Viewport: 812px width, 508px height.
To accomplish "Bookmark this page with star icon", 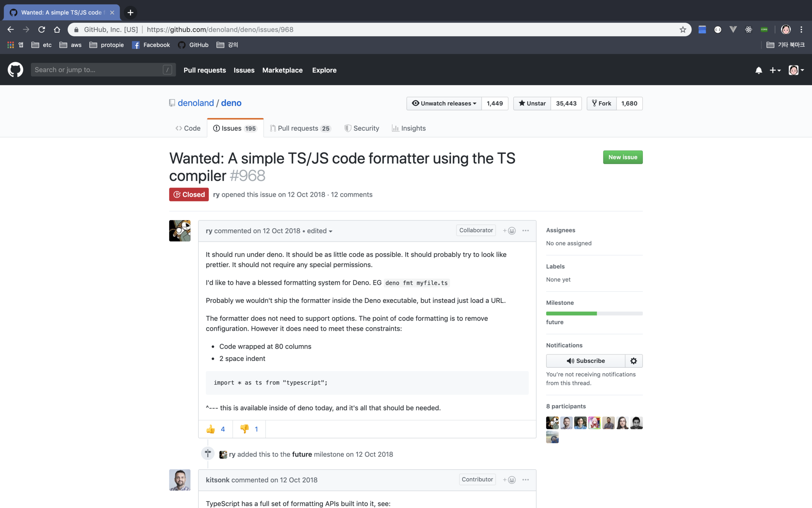I will (x=683, y=30).
